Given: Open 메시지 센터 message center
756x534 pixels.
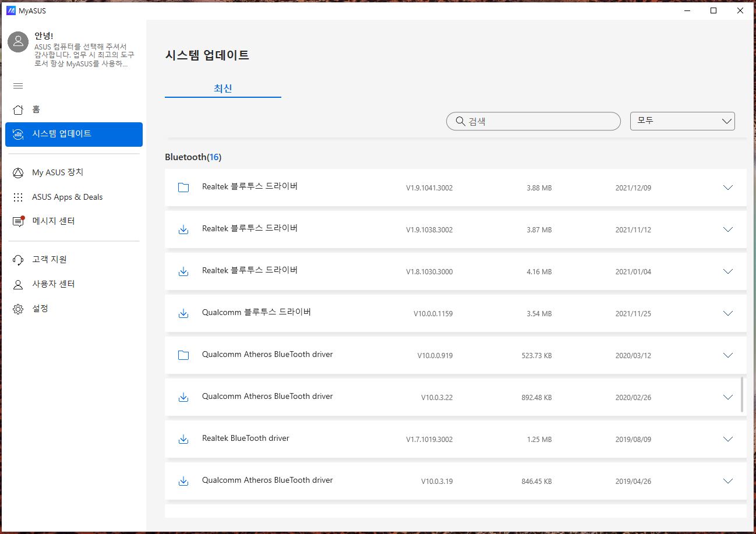Looking at the screenshot, I should [x=74, y=221].
